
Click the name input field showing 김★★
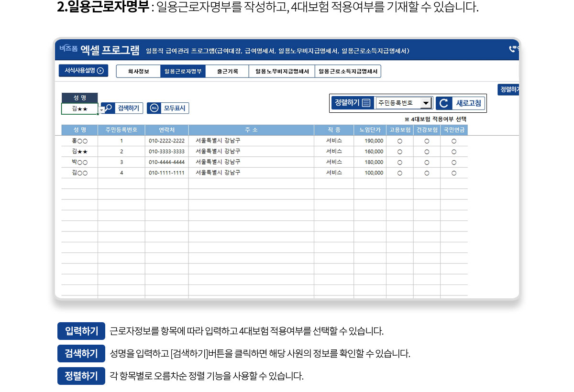click(x=79, y=109)
